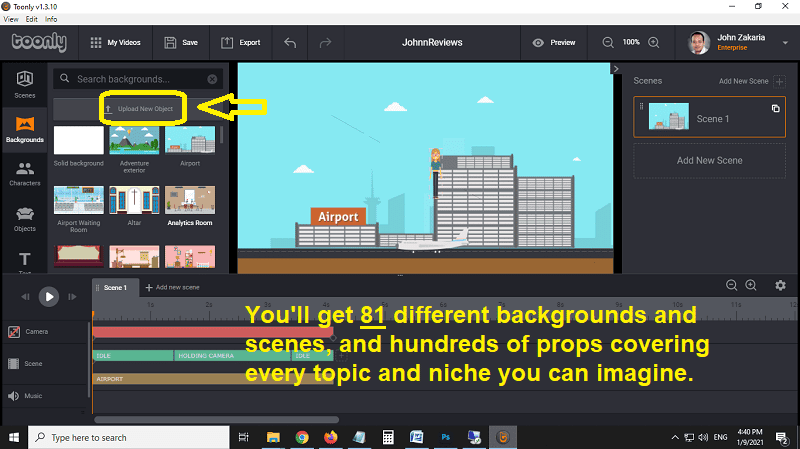
Task: Click the Toonly logo
Action: (x=39, y=42)
